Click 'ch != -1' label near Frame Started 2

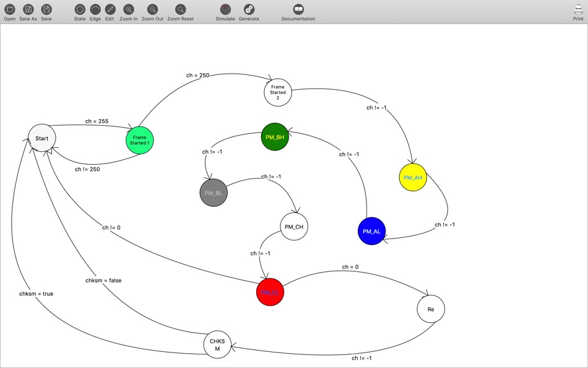[x=376, y=108]
